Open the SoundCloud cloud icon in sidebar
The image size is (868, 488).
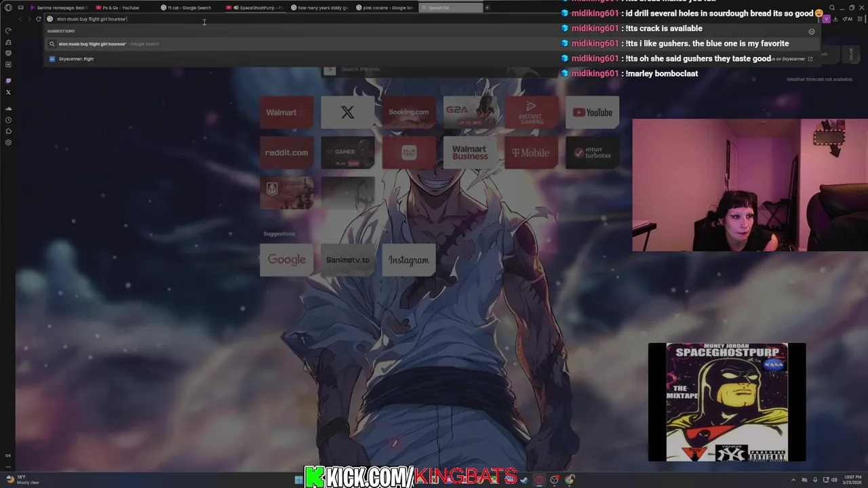click(x=8, y=108)
